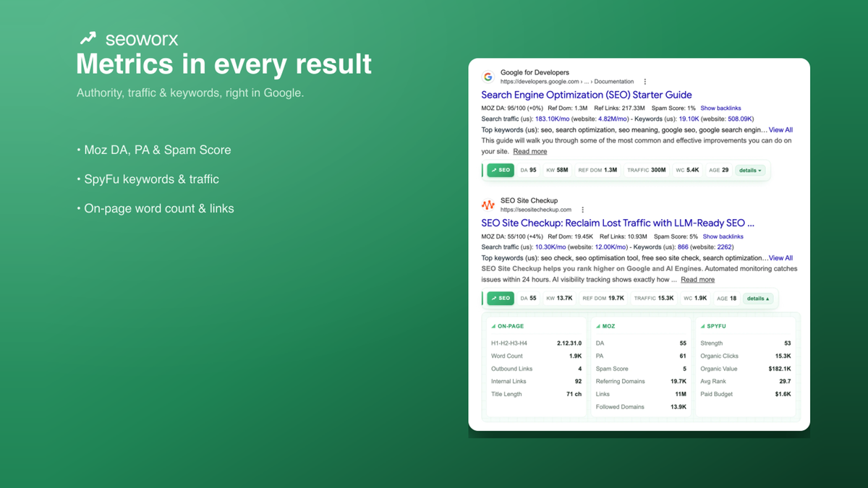Click the 'Google for Developers' site name
The width and height of the screenshot is (868, 488).
[535, 72]
